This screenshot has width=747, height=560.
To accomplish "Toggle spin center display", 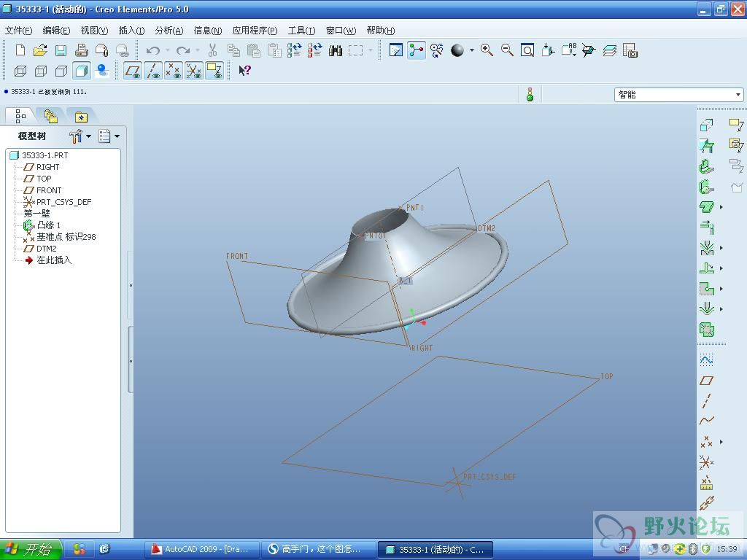I will pos(417,50).
